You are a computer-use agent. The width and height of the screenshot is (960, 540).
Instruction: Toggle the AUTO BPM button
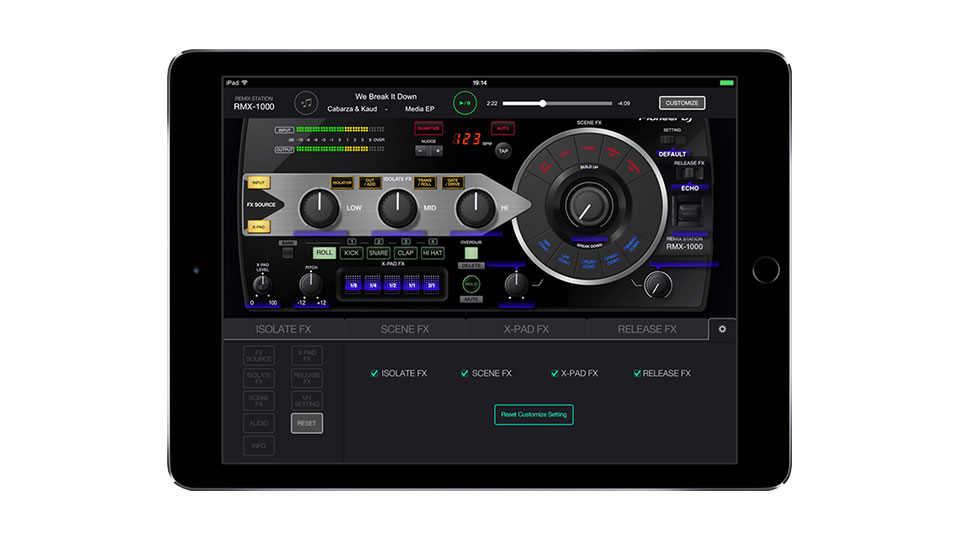[503, 128]
